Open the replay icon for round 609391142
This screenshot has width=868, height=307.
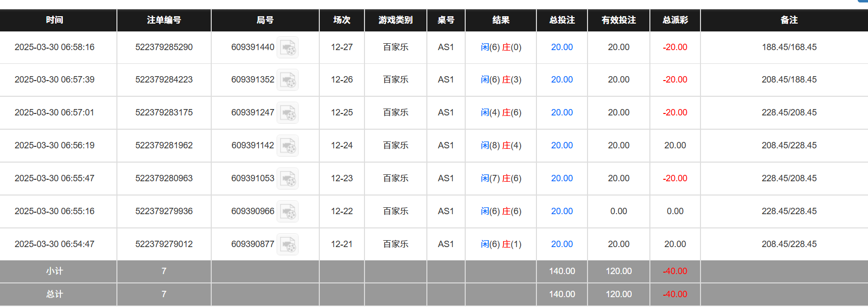tap(287, 145)
